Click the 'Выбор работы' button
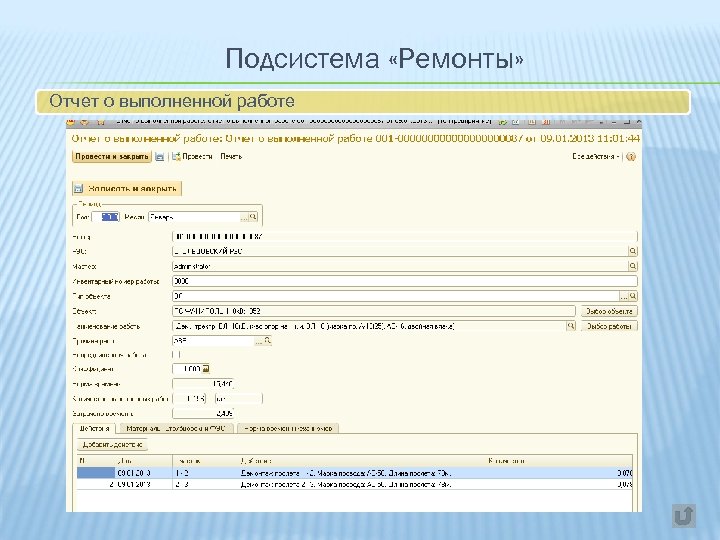720x540 pixels. pyautogui.click(x=609, y=326)
